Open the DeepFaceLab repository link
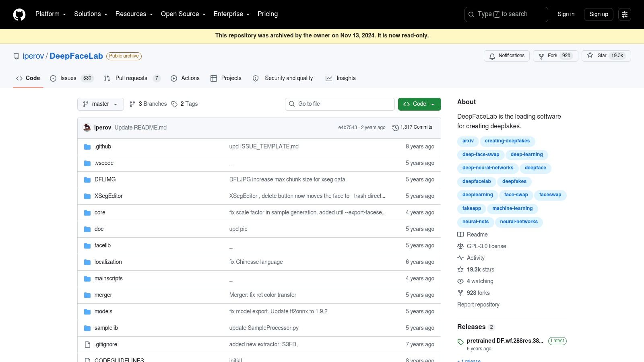Image resolution: width=644 pixels, height=362 pixels. [76, 56]
